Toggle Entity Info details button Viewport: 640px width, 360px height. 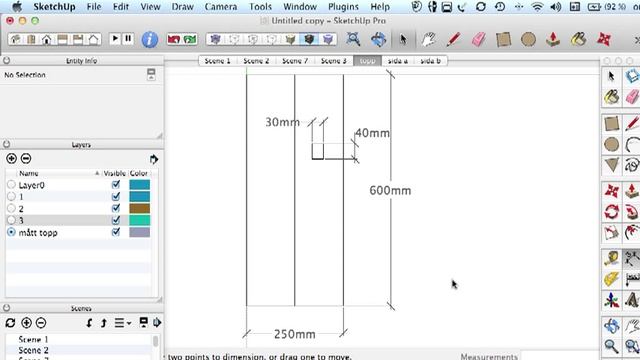[x=151, y=74]
